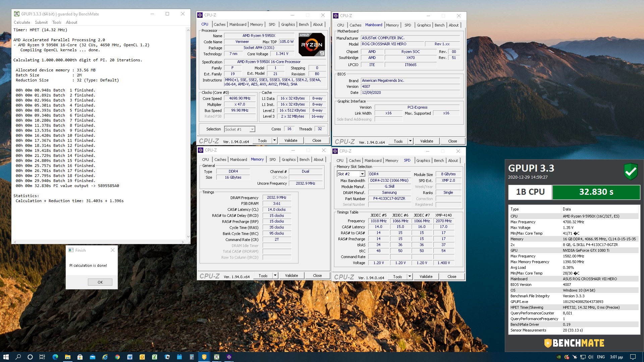Switch to GPUPI pi taskbar icon
Screen dimensions: 644x362
[x=217, y=357]
